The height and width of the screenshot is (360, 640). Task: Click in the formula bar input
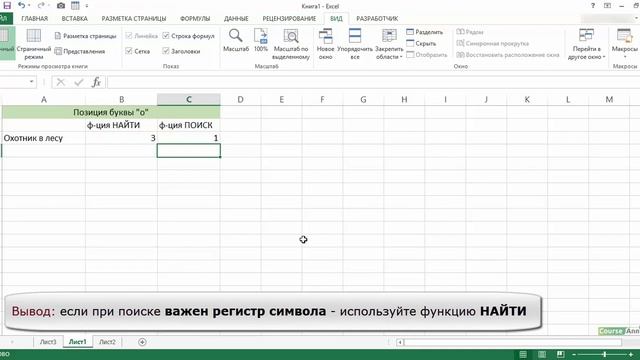coord(373,82)
